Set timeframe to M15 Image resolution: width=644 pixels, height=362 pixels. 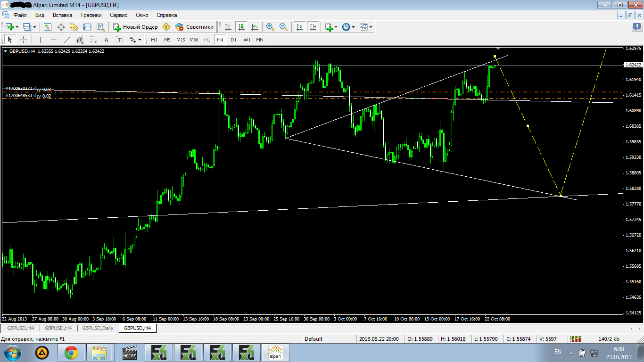(181, 40)
